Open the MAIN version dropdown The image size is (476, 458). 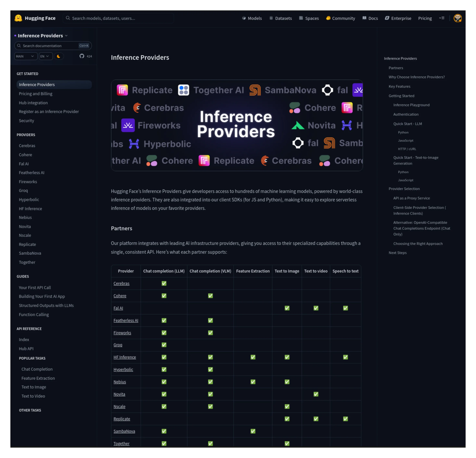point(25,56)
